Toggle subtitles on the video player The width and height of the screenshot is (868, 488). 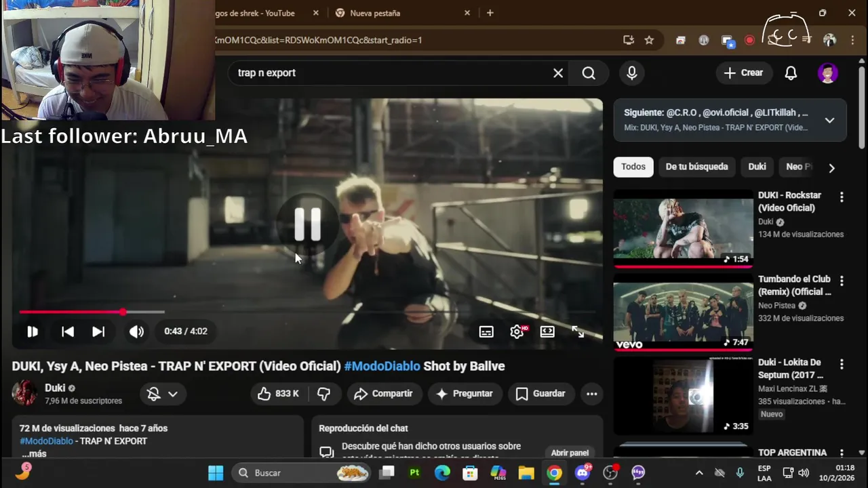[486, 331]
